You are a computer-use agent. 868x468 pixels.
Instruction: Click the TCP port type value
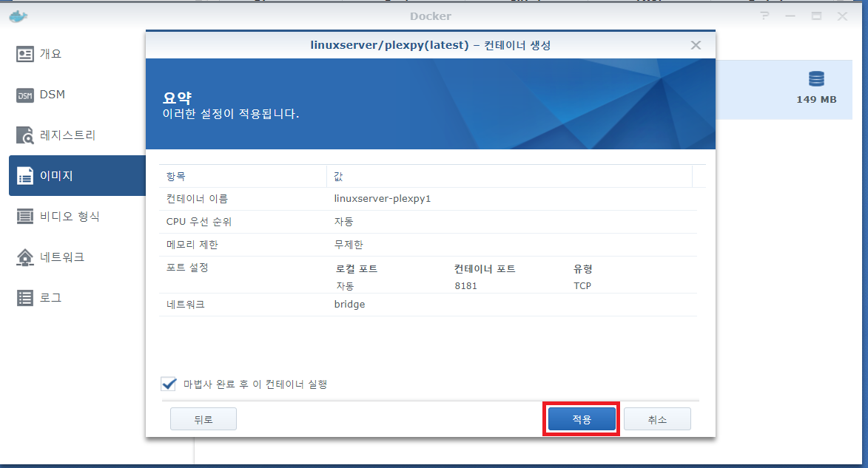tap(582, 286)
